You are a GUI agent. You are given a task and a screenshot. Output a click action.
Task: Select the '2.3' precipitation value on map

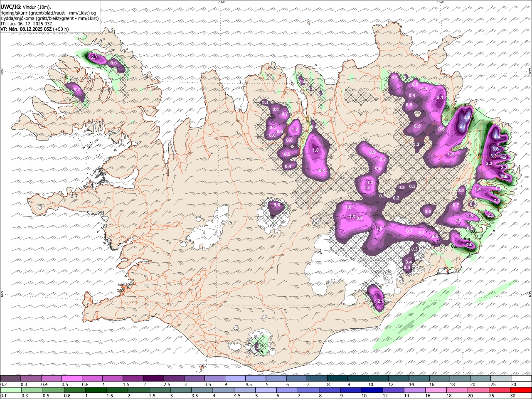[489, 164]
